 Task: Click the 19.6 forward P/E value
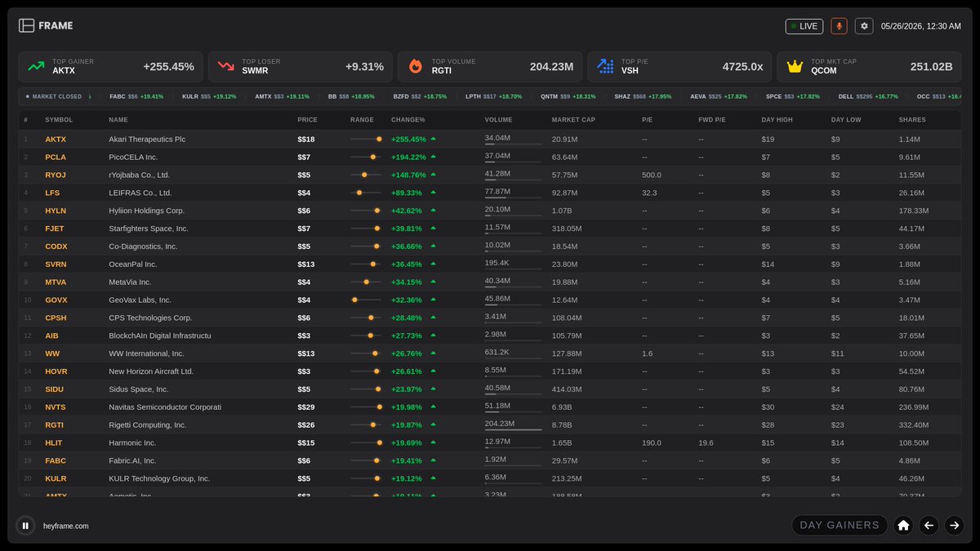point(706,442)
